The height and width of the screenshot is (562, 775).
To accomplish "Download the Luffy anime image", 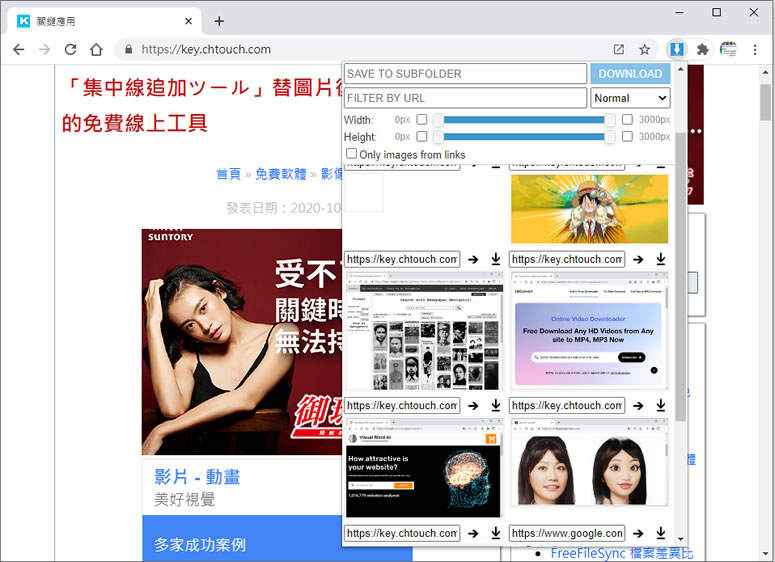I will [660, 259].
